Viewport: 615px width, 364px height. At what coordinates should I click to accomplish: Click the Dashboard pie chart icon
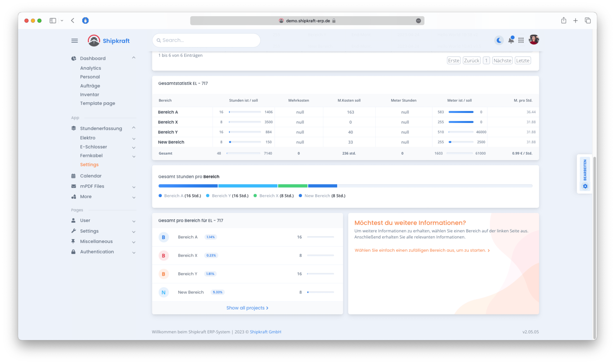click(74, 58)
